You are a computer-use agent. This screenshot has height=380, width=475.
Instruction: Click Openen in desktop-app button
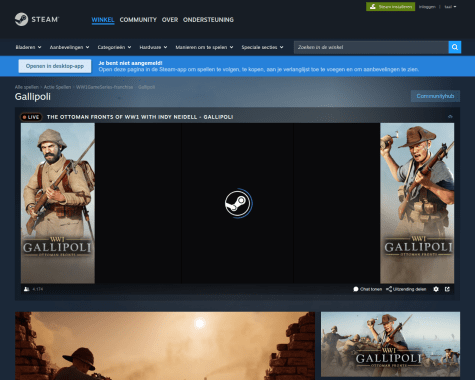pyautogui.click(x=55, y=66)
